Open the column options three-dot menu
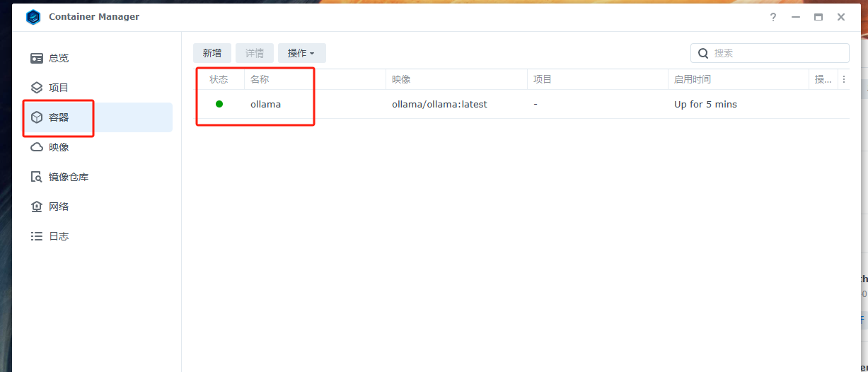This screenshot has width=868, height=372. (843, 79)
